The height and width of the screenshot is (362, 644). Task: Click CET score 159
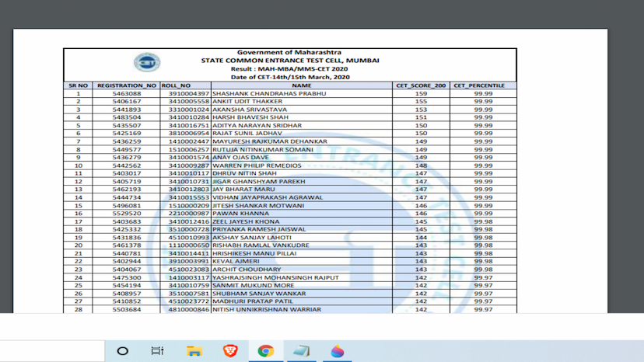pos(421,93)
